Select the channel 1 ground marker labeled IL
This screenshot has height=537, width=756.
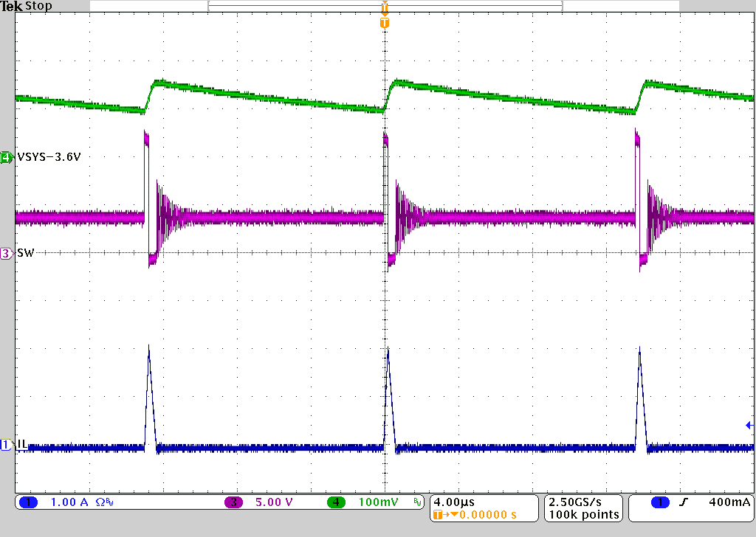click(6, 445)
